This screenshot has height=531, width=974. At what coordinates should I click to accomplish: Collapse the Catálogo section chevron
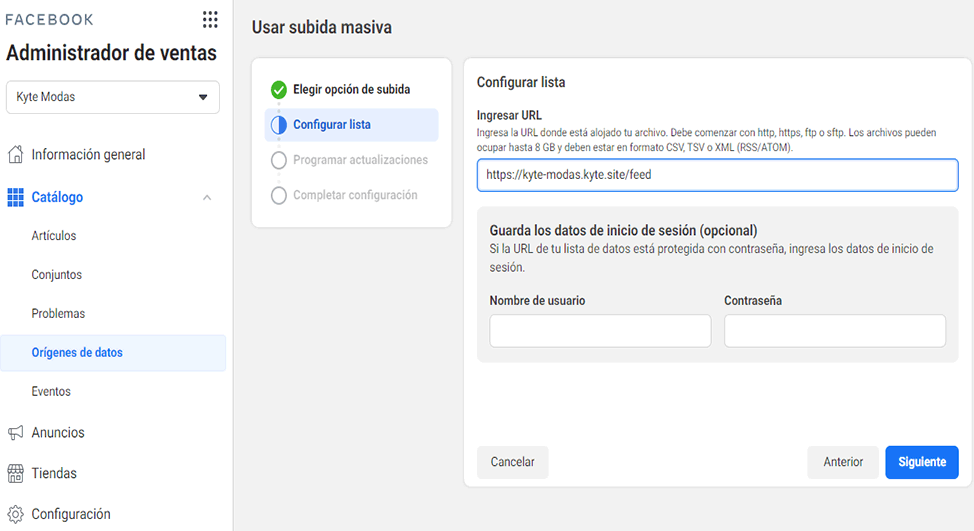click(207, 197)
